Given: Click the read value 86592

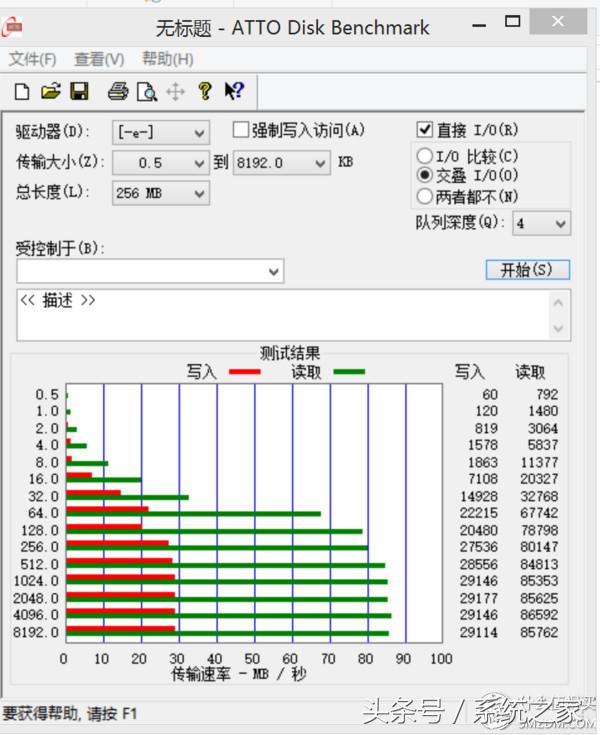Looking at the screenshot, I should [x=539, y=615].
